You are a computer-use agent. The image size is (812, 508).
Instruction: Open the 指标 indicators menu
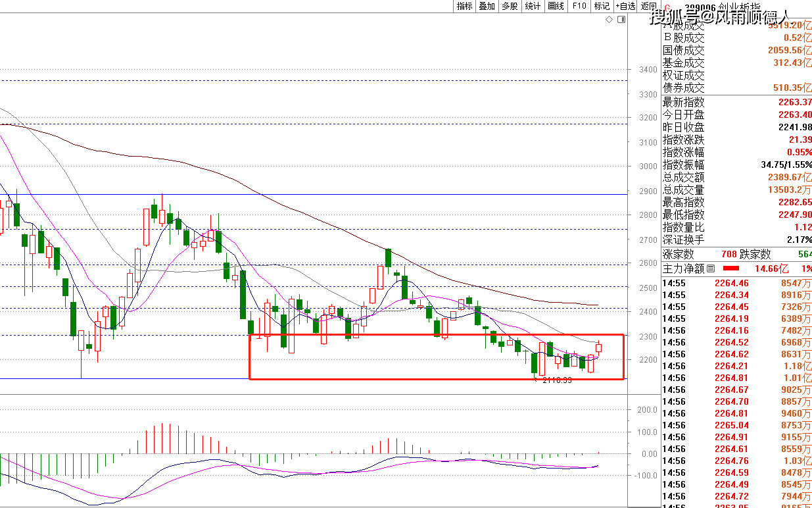tap(465, 6)
